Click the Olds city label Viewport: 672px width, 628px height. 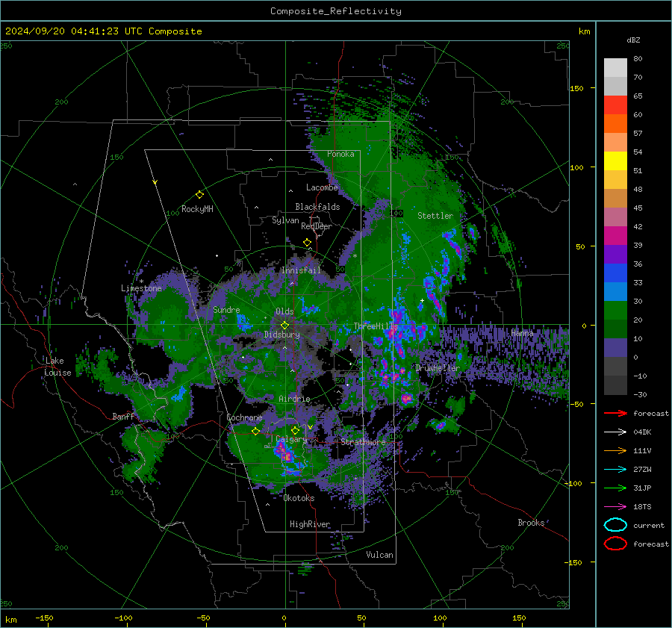[x=284, y=311]
